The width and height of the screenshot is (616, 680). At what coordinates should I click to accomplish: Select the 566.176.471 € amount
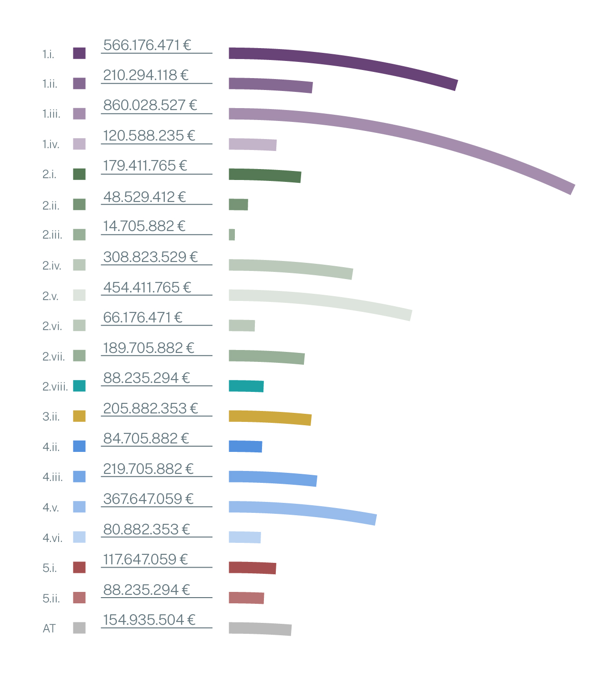(x=147, y=45)
